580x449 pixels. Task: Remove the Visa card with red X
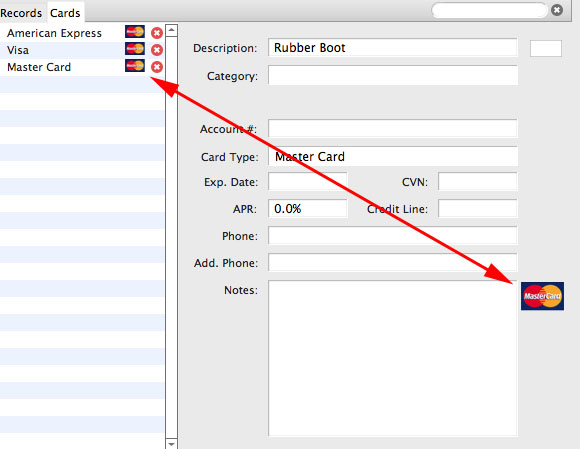pos(157,50)
